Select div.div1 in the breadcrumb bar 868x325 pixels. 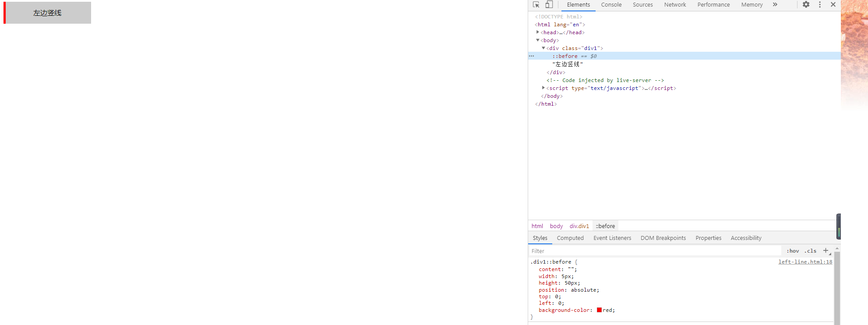pyautogui.click(x=579, y=226)
